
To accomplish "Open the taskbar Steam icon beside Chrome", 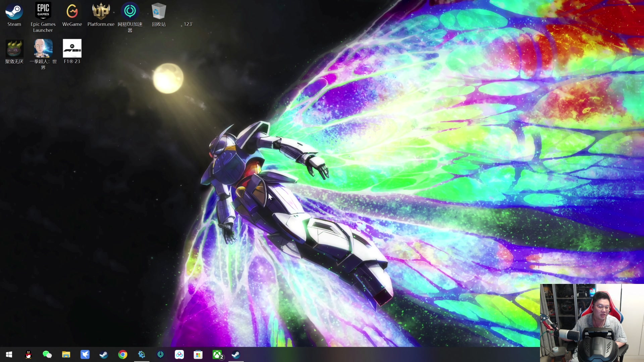I will (104, 355).
